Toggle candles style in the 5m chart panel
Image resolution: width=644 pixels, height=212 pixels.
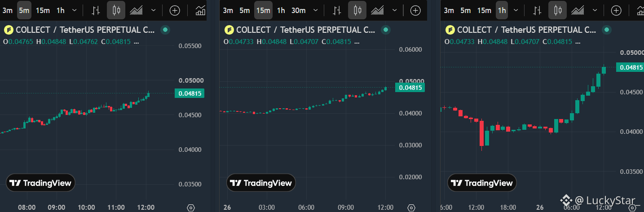117,10
